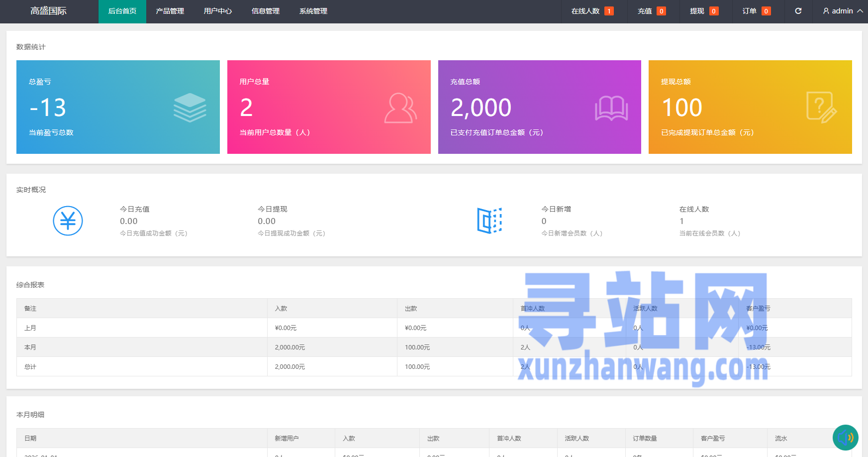The image size is (868, 457).
Task: Click the layers icon on 总盈亏 card
Action: point(190,108)
